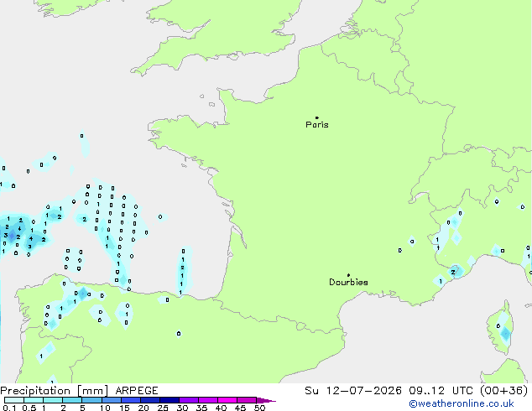Click the weatheronline.co.uk copyright link
Image resolution: width=532 pixels, height=411 pixels.
(x=462, y=403)
